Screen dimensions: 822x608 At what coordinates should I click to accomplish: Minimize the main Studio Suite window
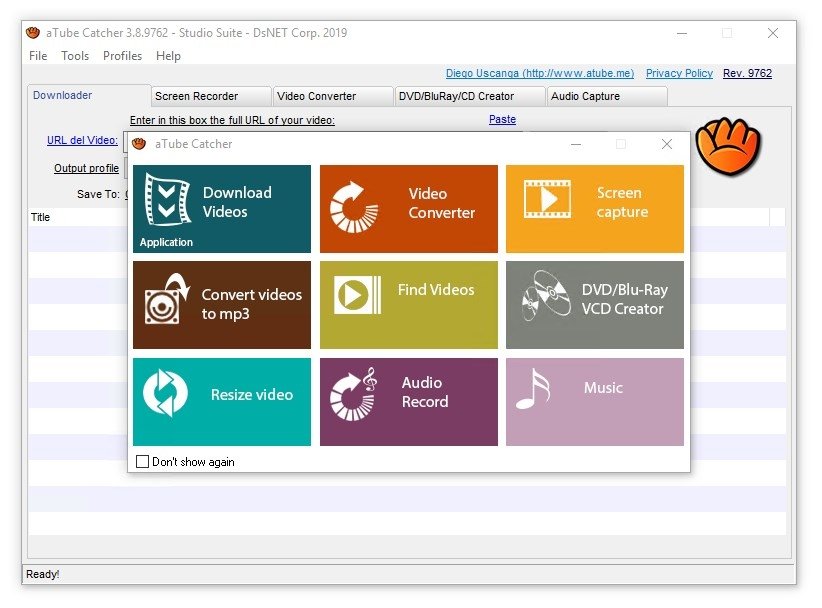click(682, 33)
